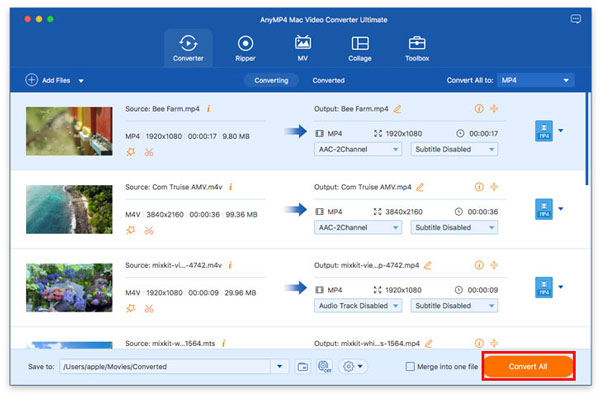Expand the Audio Track Disabled dropdown
The height and width of the screenshot is (396, 600).
[x=358, y=306]
